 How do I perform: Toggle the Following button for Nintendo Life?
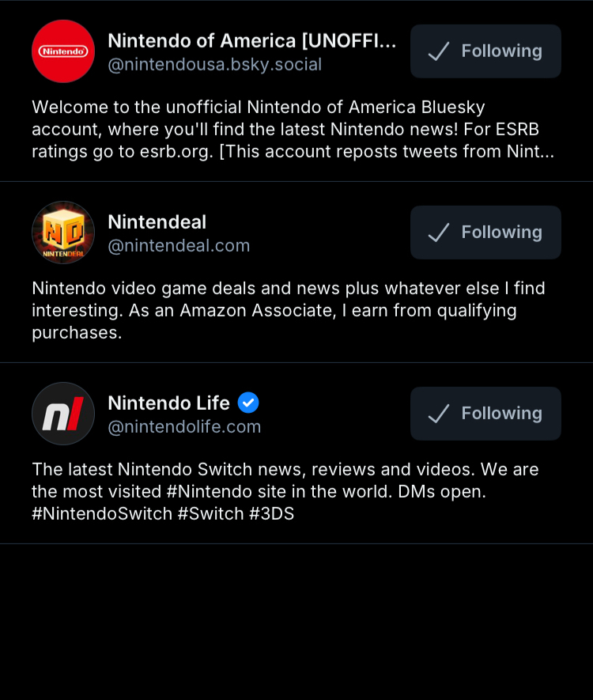(x=485, y=414)
